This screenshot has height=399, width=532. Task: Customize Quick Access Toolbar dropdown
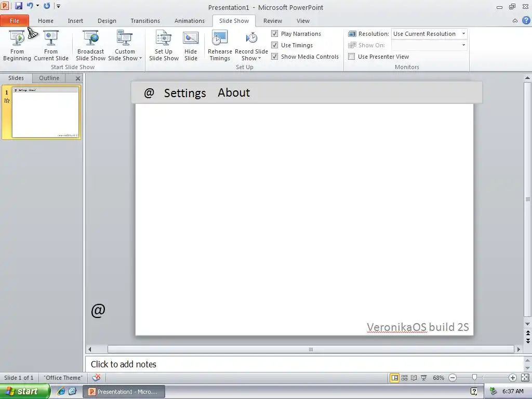58,6
